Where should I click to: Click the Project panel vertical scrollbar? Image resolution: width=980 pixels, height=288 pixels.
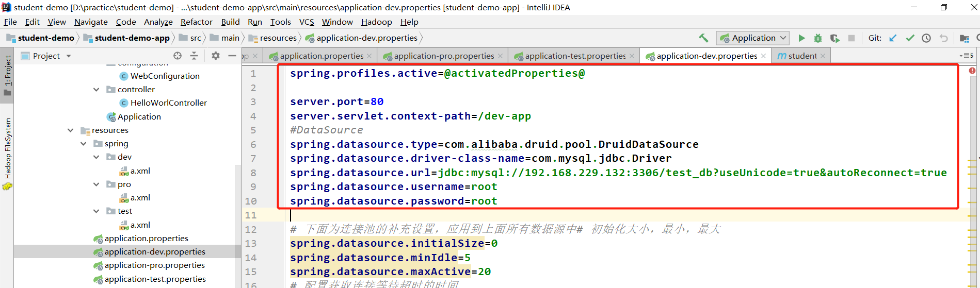tap(238, 225)
